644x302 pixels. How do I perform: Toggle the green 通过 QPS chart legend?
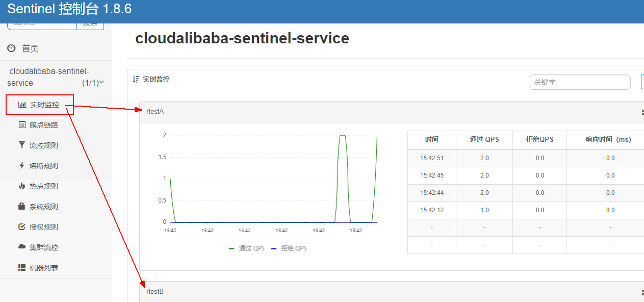pyautogui.click(x=247, y=248)
